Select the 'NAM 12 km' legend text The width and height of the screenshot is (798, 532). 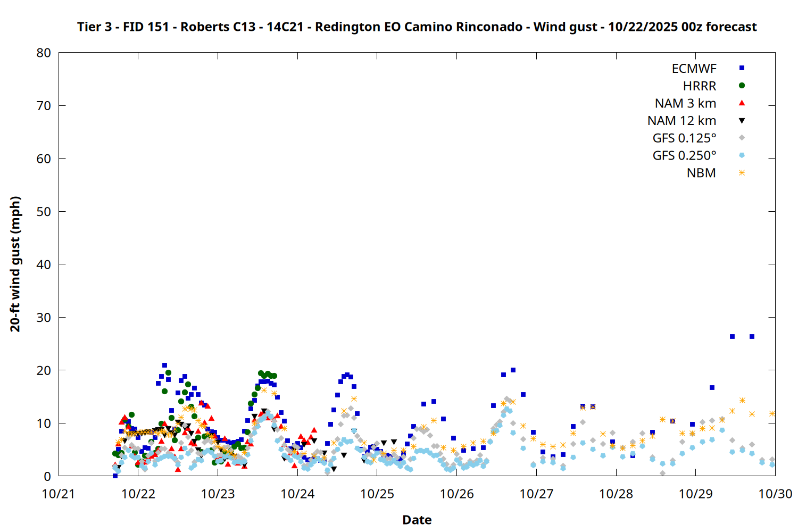[x=681, y=121]
